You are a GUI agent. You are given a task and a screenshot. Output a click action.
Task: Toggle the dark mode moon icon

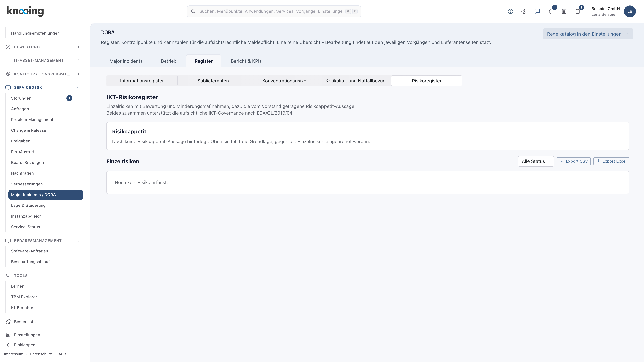(x=524, y=11)
